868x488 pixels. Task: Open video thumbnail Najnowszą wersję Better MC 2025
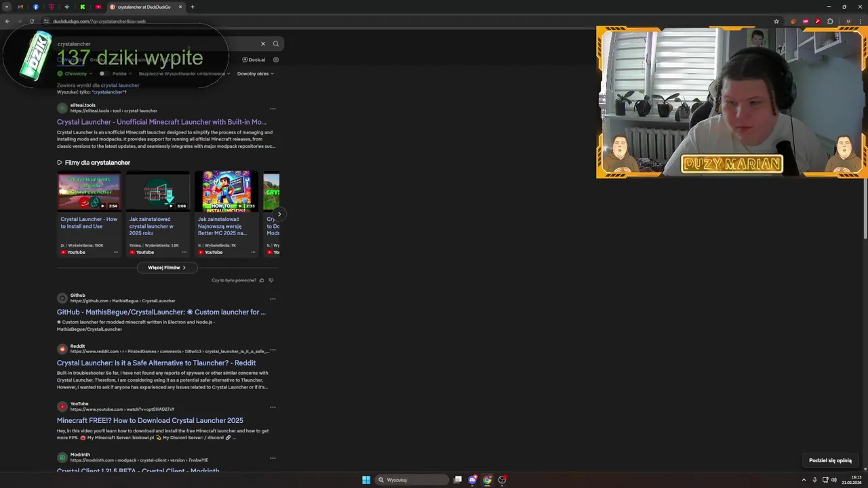pyautogui.click(x=226, y=191)
